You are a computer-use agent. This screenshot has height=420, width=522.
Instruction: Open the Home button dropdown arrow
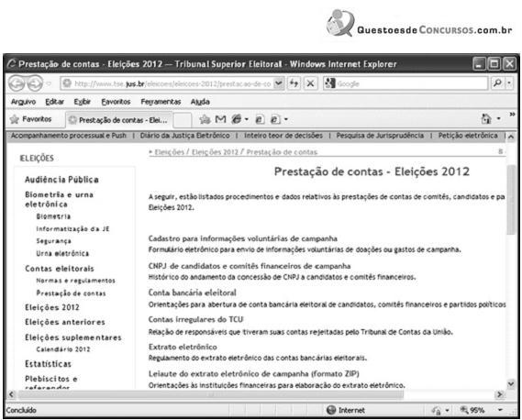pos(498,119)
